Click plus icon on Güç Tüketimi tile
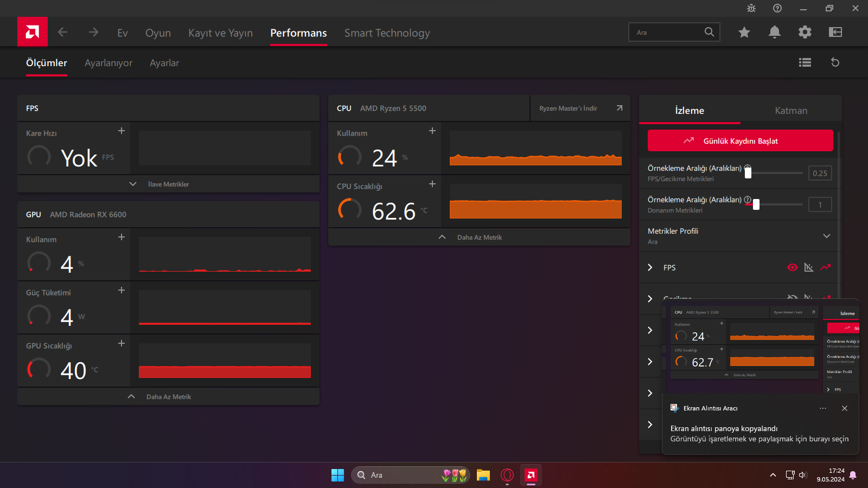868x488 pixels. point(122,290)
